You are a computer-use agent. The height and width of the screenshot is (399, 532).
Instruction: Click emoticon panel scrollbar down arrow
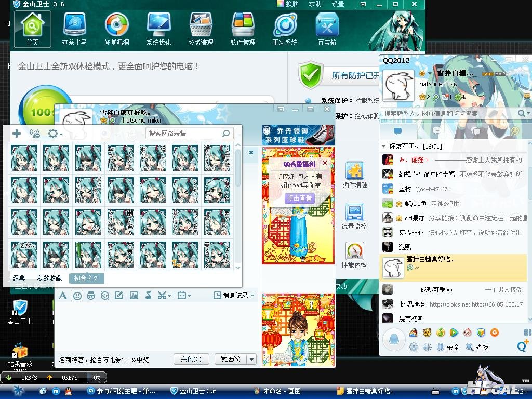[238, 268]
